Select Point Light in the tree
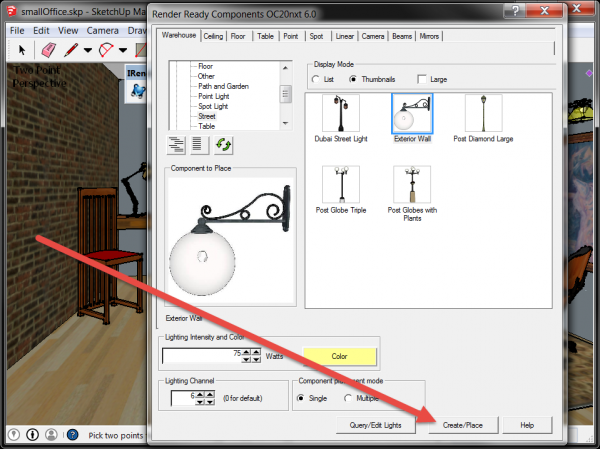This screenshot has height=449, width=600. (x=214, y=96)
